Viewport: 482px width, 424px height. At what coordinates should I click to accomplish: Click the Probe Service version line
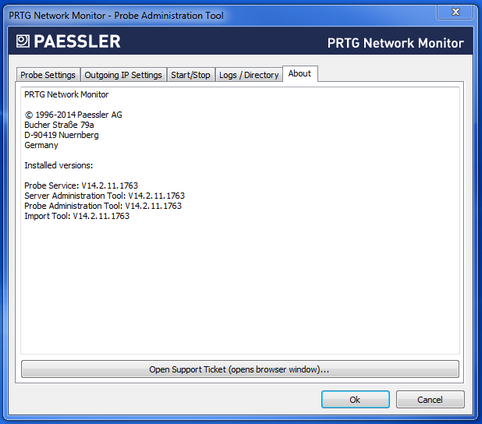click(81, 185)
